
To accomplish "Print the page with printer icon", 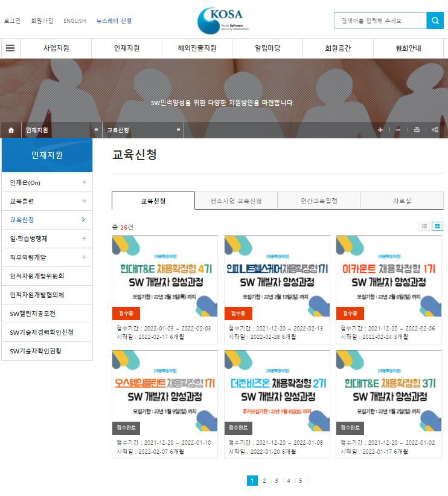I will click(417, 130).
